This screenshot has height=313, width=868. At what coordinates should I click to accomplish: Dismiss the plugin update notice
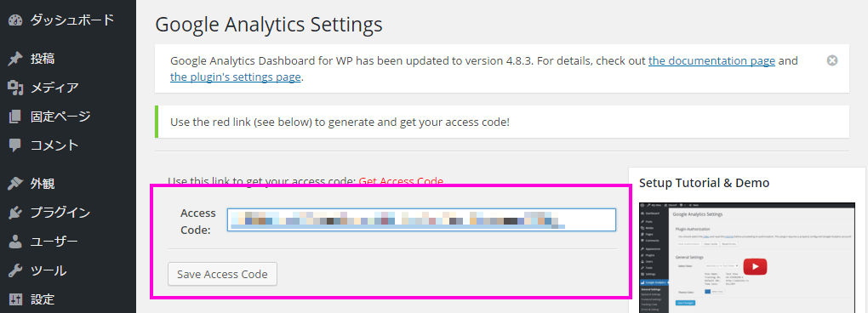click(832, 61)
